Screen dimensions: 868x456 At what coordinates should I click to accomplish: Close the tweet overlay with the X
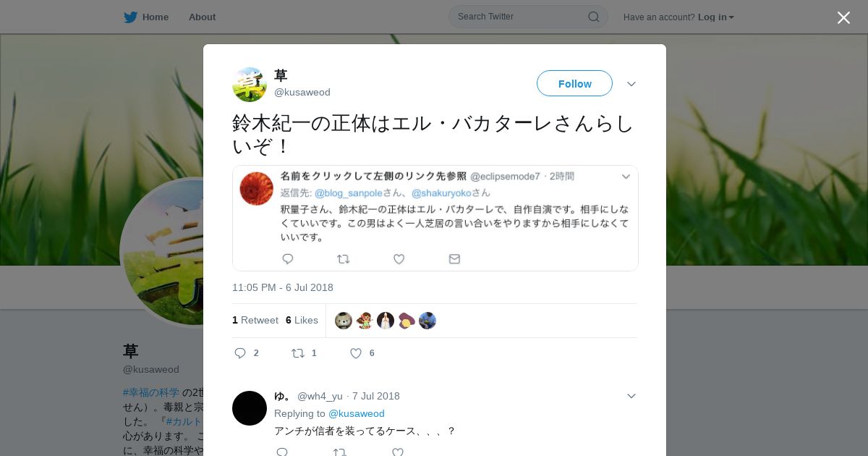coord(843,17)
